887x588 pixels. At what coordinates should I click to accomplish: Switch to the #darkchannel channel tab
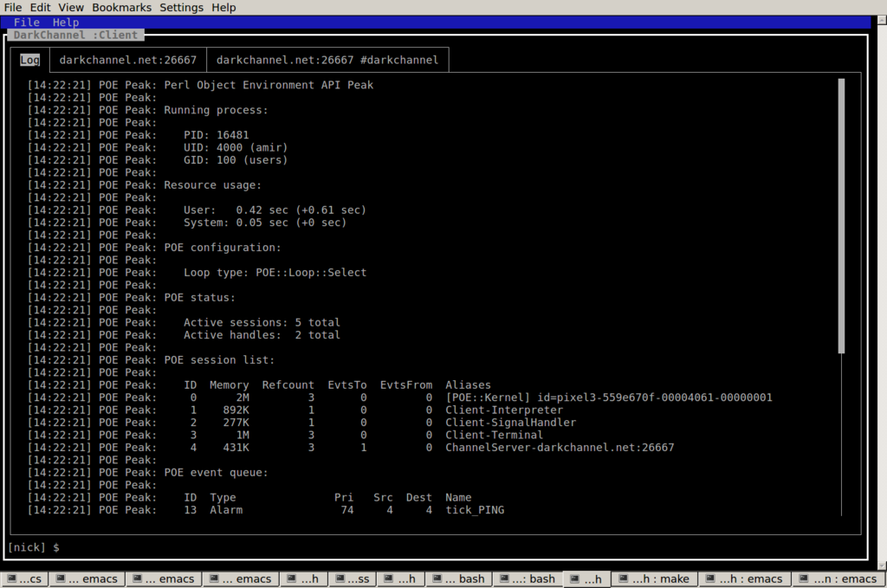327,61
